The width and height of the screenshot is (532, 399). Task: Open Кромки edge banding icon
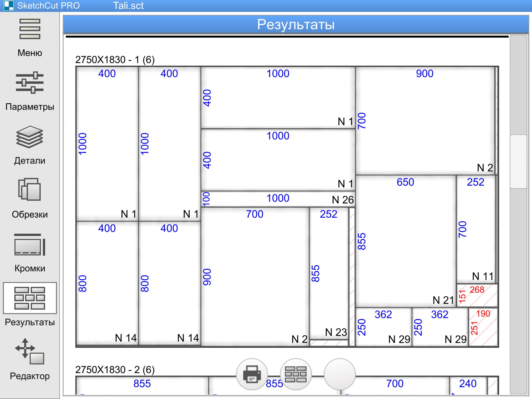(30, 244)
